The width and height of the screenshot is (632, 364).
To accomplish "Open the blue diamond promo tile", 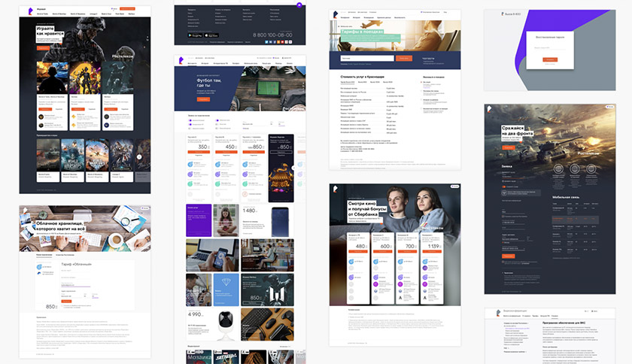I will tap(226, 290).
